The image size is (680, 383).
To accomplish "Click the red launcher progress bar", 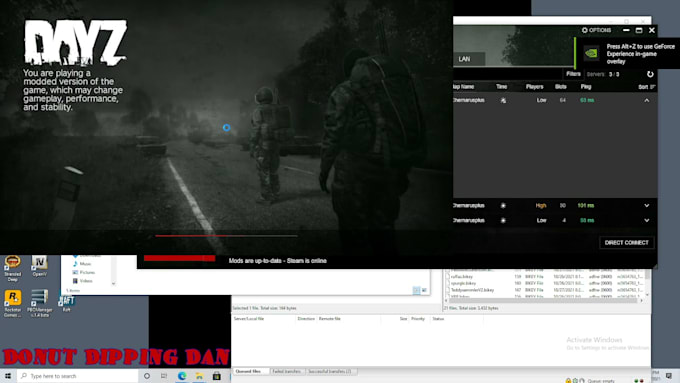I will coord(180,258).
